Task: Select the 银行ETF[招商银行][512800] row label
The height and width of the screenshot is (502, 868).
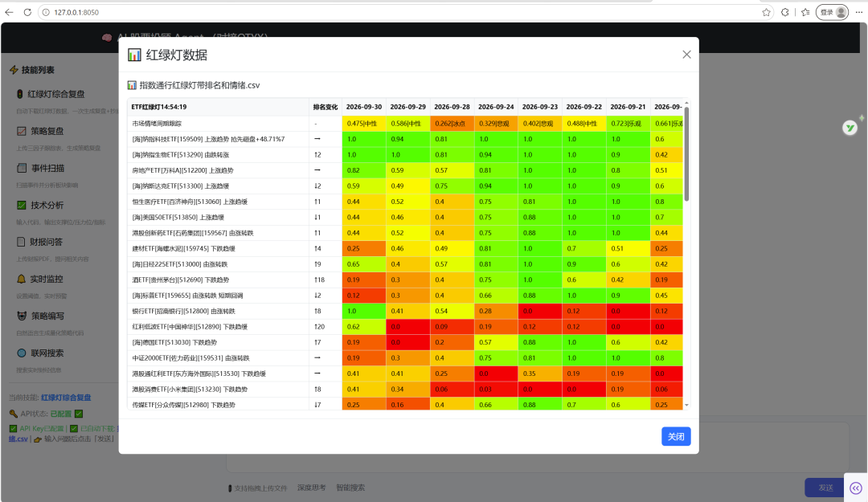Action: click(184, 311)
